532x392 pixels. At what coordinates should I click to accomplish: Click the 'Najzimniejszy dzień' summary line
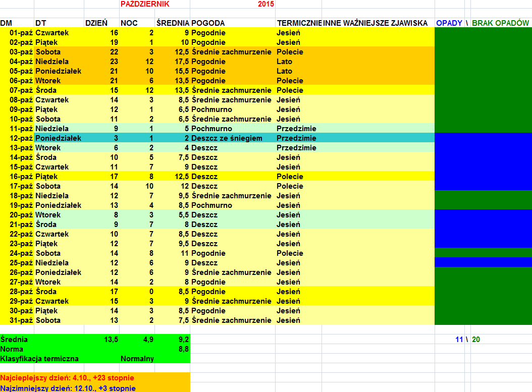click(x=68, y=388)
